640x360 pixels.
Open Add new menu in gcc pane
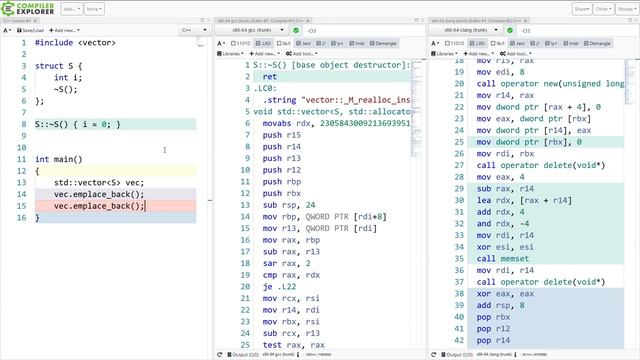[264, 53]
